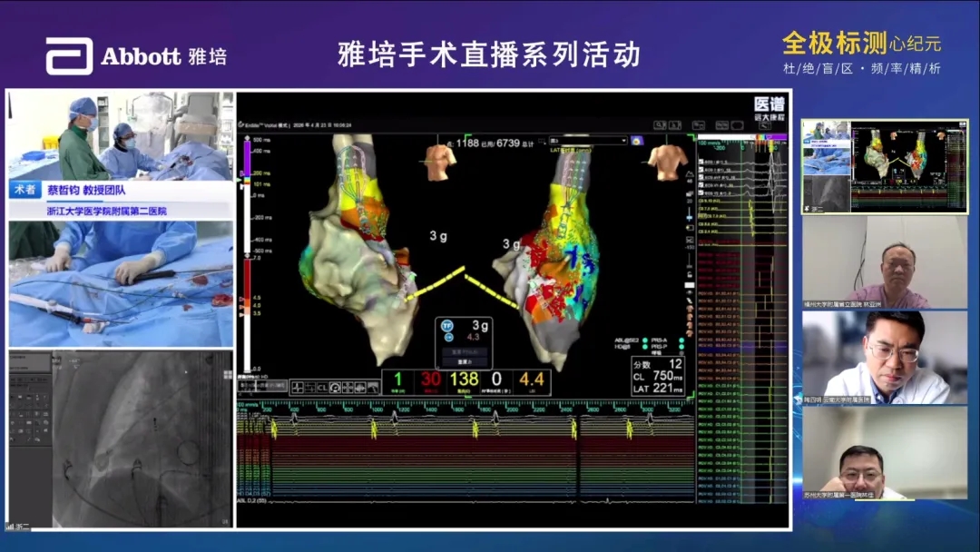Select the top-right live stream thumbnail
This screenshot has width=980, height=552.
coord(884,166)
